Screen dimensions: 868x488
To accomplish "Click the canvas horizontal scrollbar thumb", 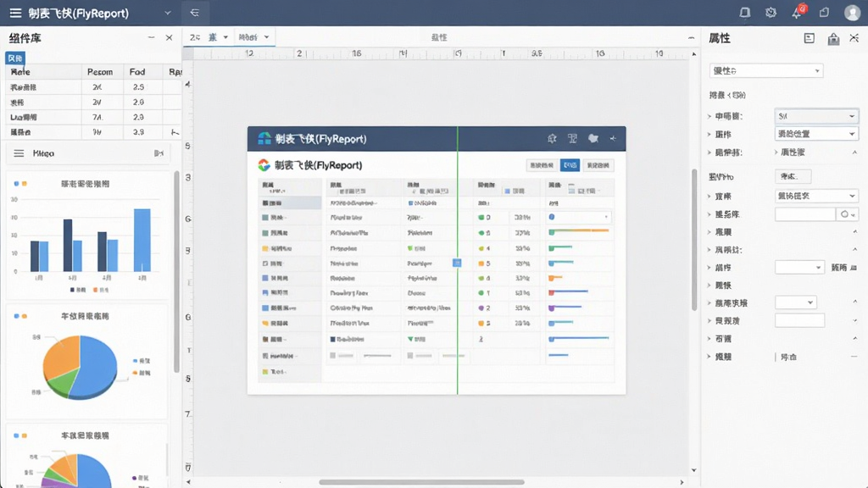I will pyautogui.click(x=422, y=482).
